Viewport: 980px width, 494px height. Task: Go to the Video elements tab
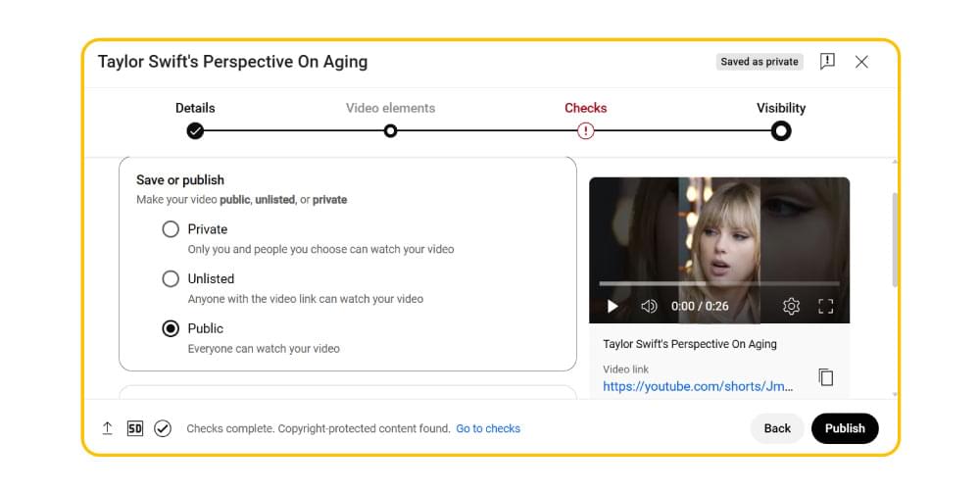pos(391,108)
